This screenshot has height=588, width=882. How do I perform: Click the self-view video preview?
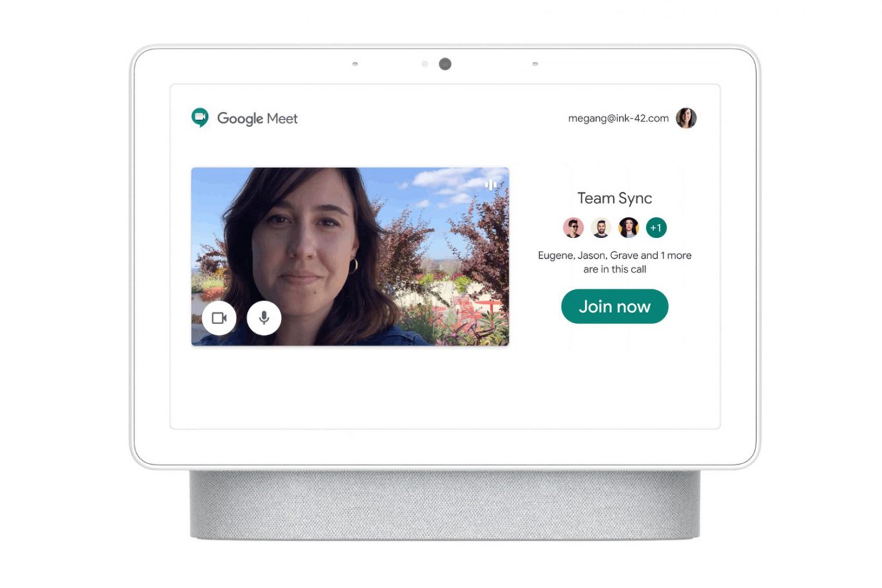(350, 256)
